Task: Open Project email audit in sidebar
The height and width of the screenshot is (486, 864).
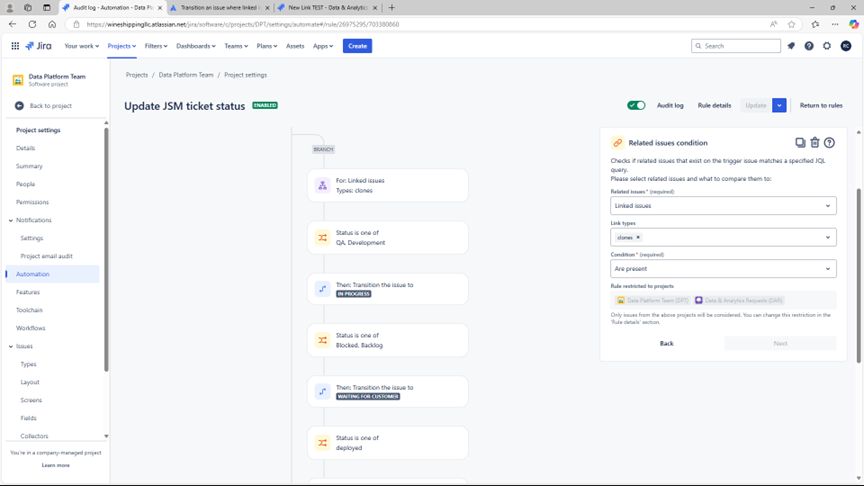Action: point(46,256)
